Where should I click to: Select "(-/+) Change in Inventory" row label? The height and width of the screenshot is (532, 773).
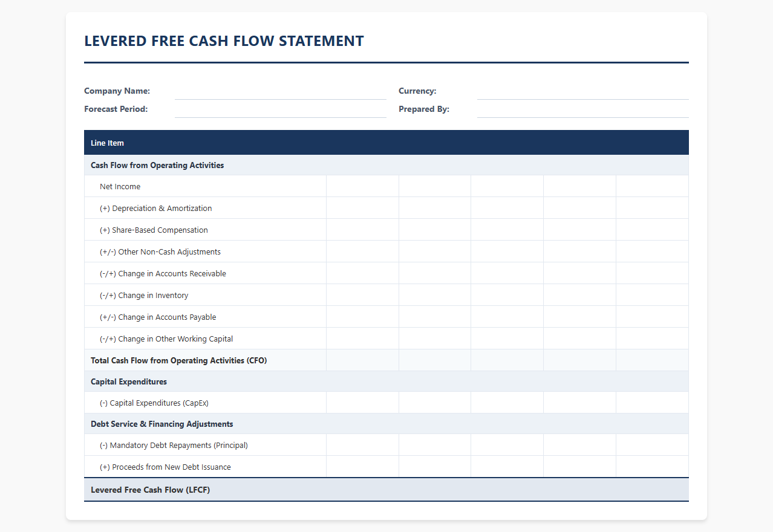[144, 296]
